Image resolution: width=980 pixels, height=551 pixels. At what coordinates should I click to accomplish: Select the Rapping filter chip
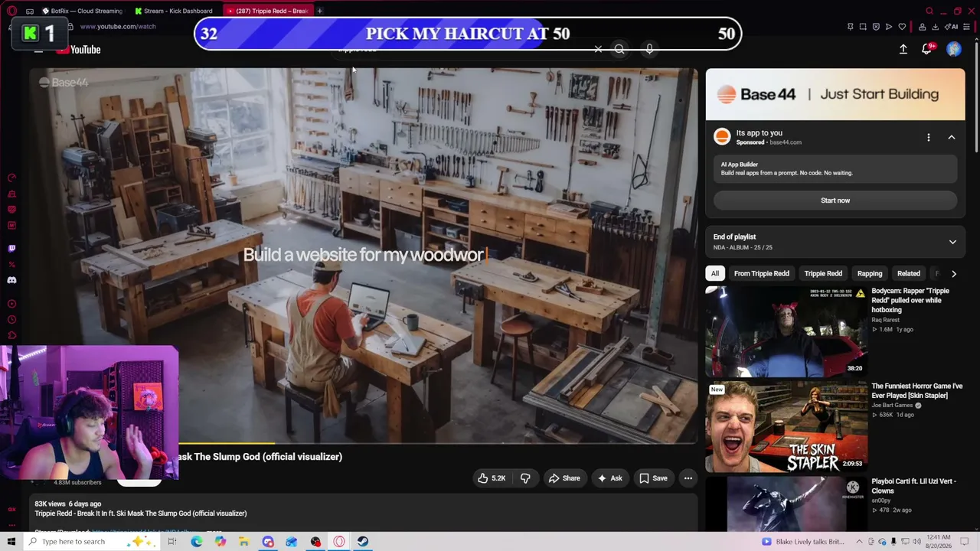tap(870, 273)
